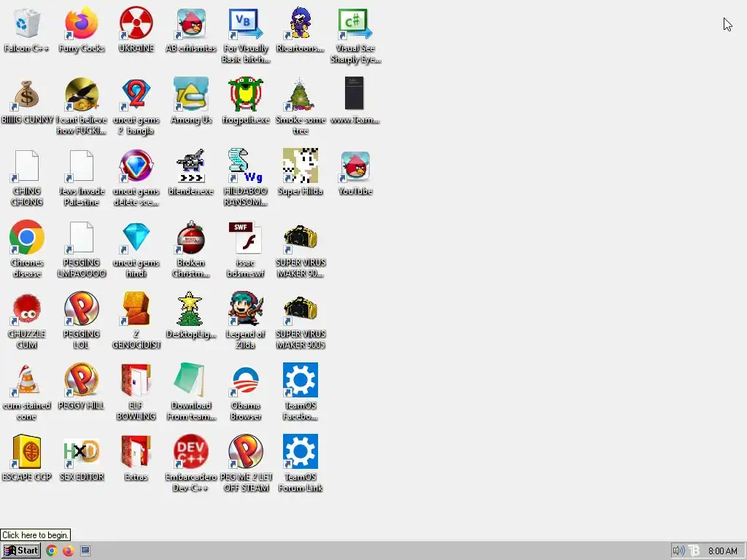Launch the Super Hilda desktop shortcut
This screenshot has height=560, width=747.
pos(301,166)
